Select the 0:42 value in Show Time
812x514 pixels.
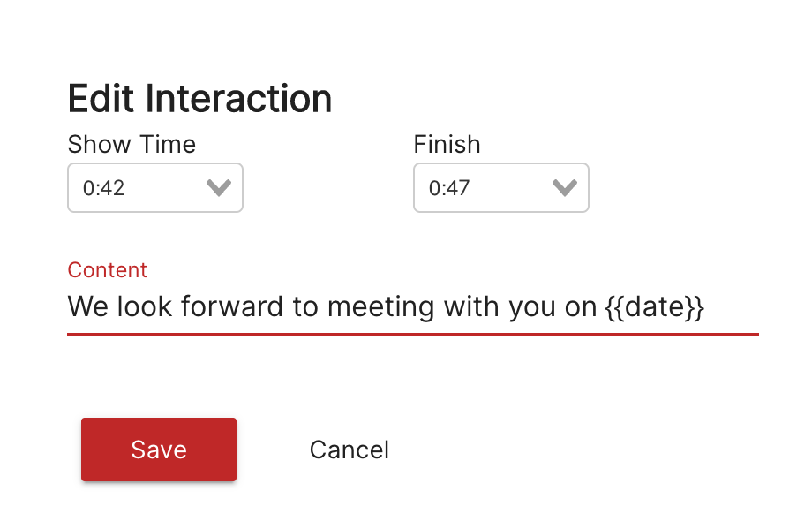coord(104,188)
